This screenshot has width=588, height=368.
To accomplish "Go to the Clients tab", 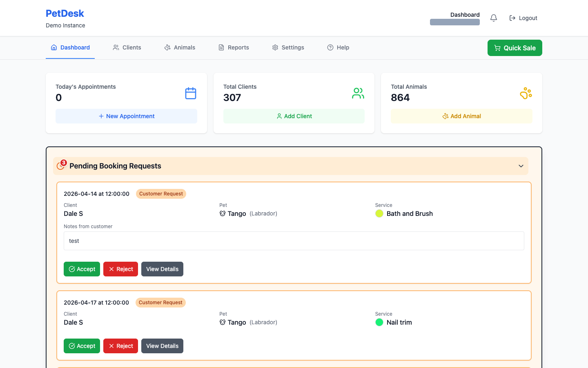I will [127, 47].
